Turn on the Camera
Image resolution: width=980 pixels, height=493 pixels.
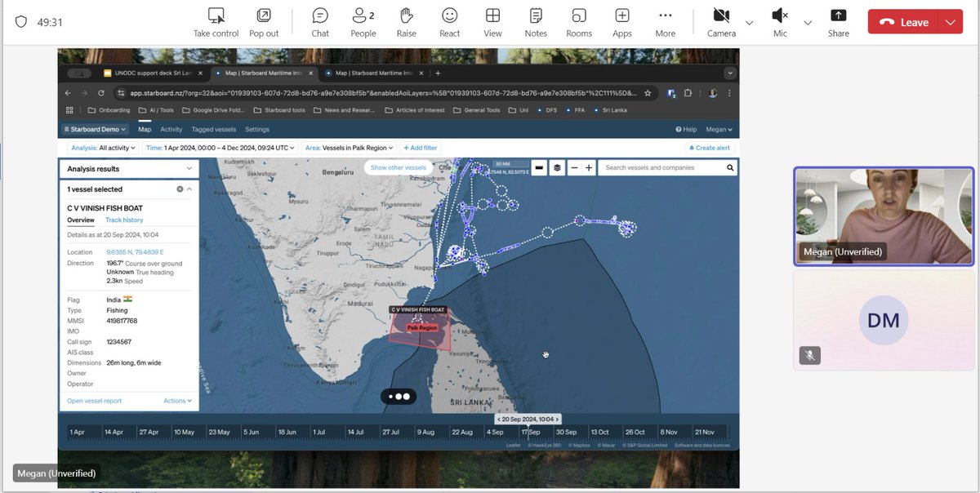pyautogui.click(x=721, y=22)
